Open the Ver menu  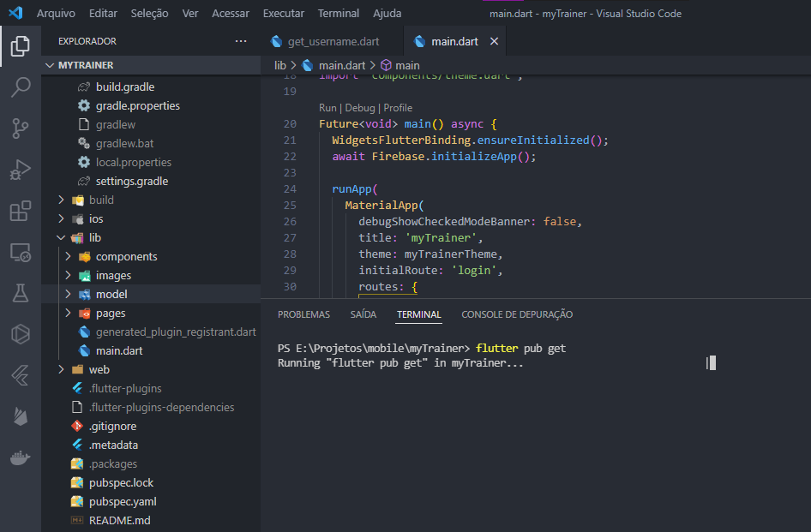(x=189, y=14)
